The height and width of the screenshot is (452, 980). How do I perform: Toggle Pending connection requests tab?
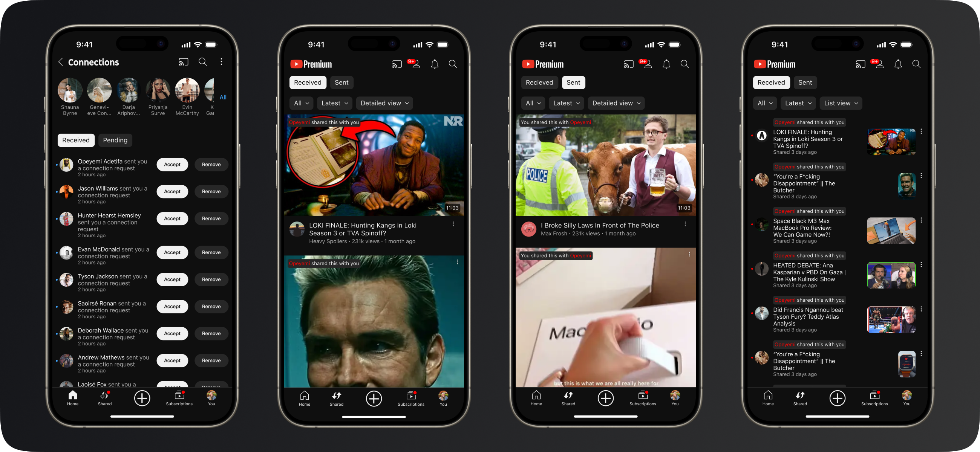point(115,140)
